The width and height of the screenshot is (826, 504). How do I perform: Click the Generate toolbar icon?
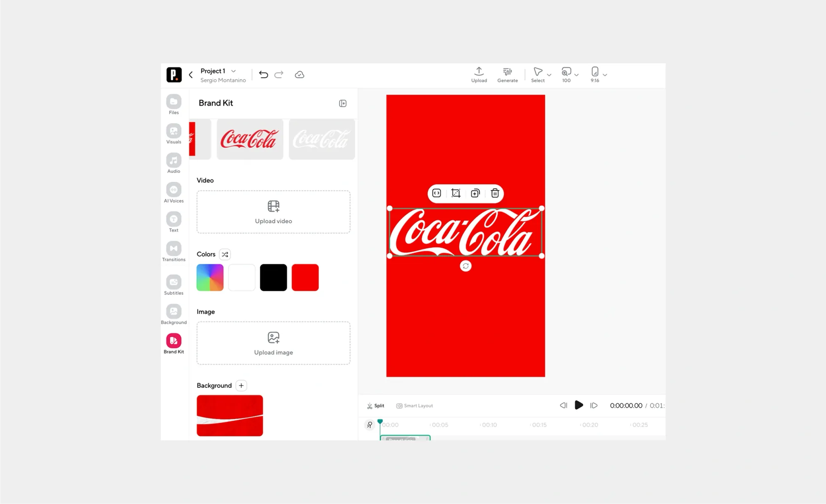508,75
